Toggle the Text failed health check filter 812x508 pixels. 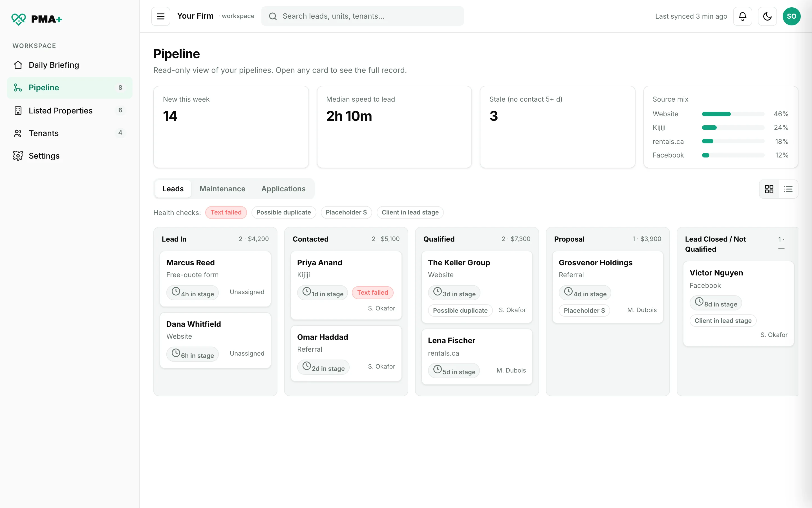point(226,212)
